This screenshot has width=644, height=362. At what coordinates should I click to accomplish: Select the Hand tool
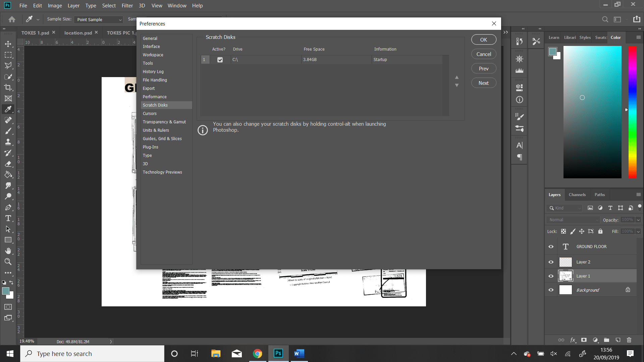click(8, 251)
